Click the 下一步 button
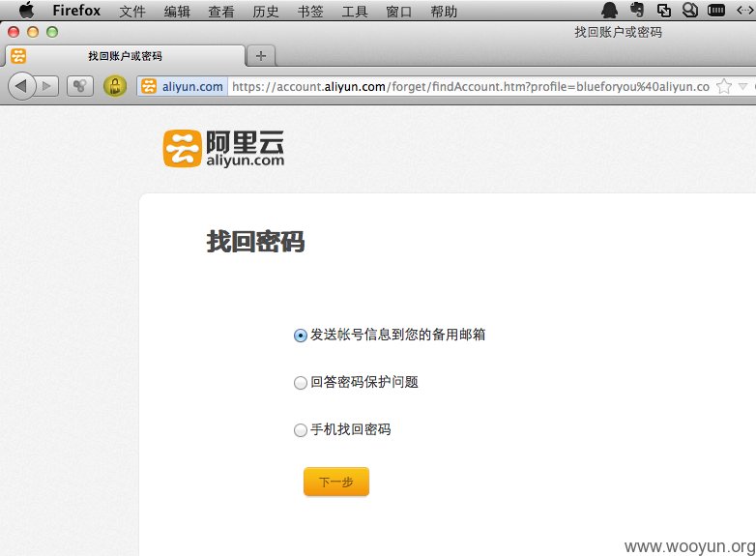The width and height of the screenshot is (756, 556). 336,482
